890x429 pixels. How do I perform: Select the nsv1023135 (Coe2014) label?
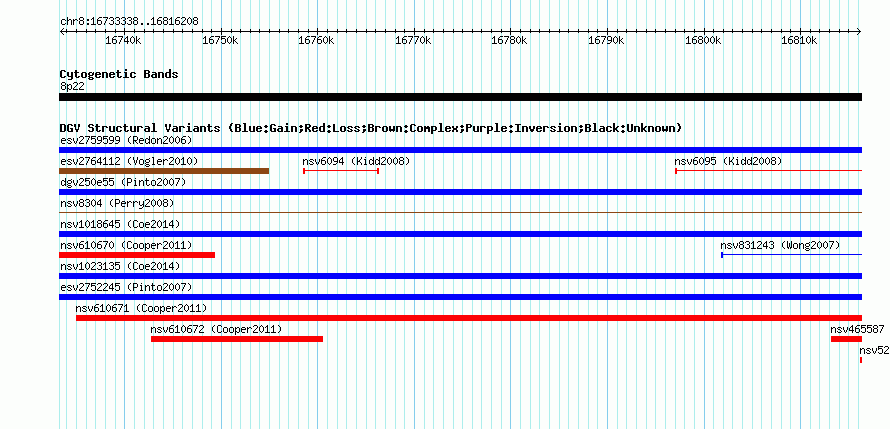coord(120,266)
